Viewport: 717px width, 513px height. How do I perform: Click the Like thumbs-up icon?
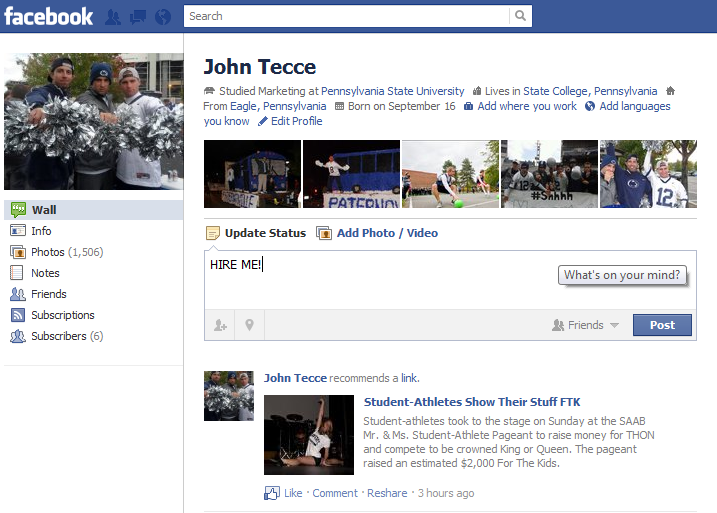click(x=271, y=493)
